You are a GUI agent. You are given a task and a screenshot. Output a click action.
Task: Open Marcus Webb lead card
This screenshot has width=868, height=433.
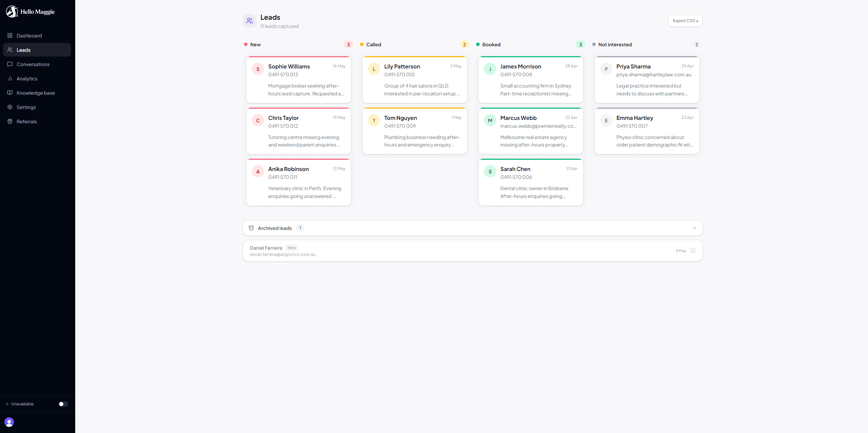click(x=531, y=131)
